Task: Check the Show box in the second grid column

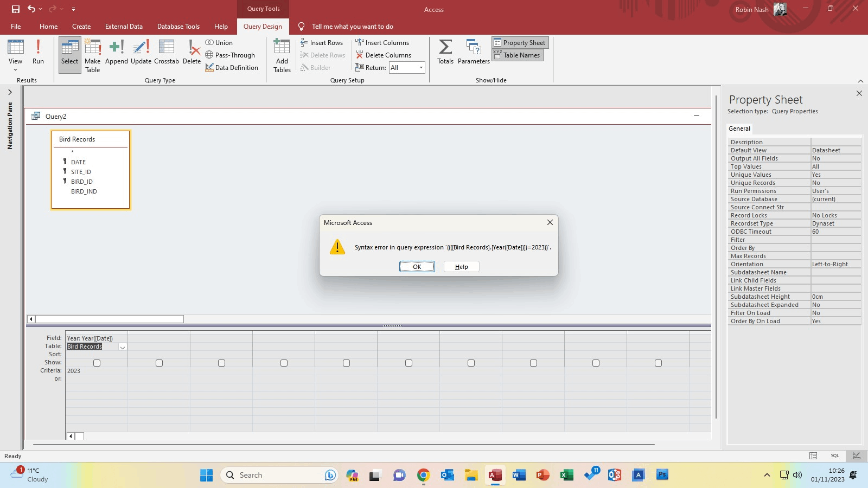Action: tap(159, 363)
